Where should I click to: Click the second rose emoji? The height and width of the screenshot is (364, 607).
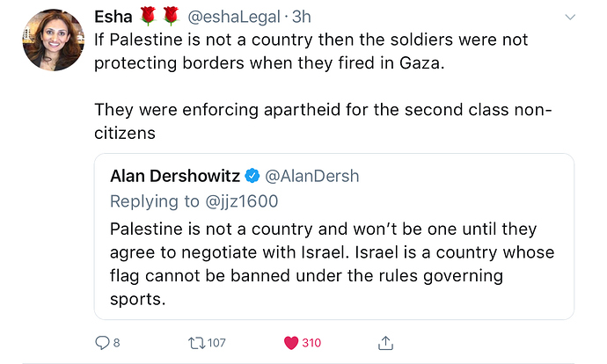(171, 17)
